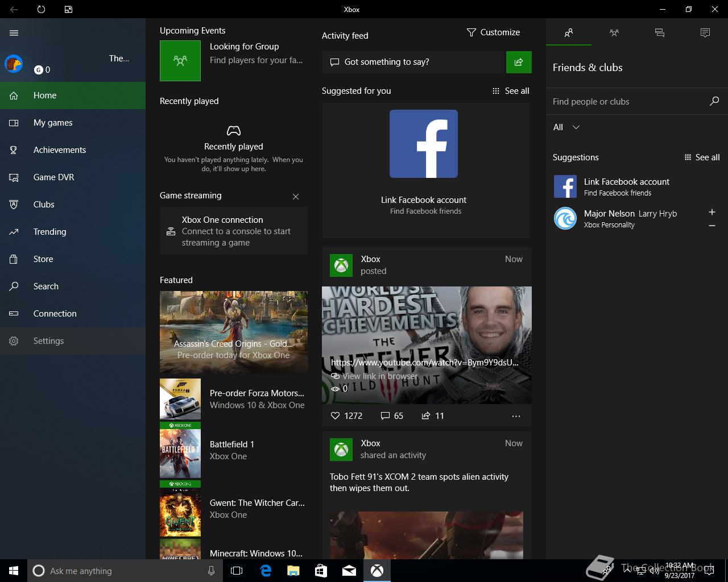Open My games section

pos(73,123)
